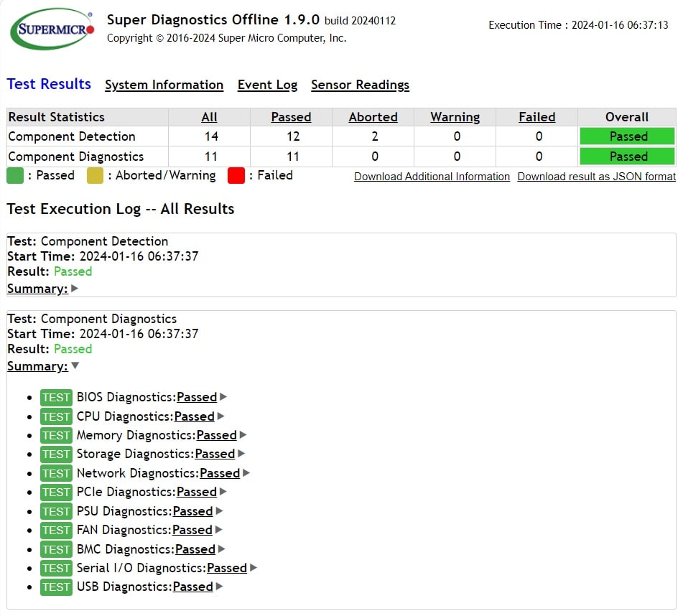Click the Download Additional Information link
Screen dimensions: 683x616
point(432,176)
